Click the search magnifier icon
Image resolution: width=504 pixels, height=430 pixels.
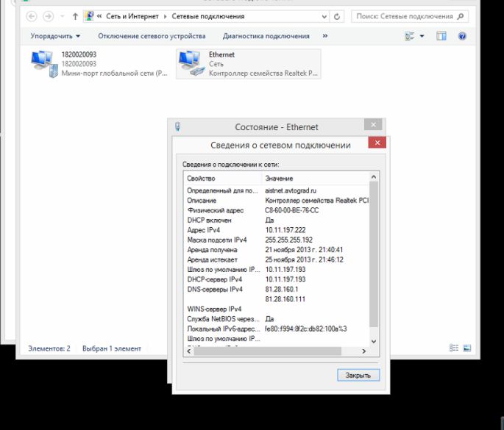[x=461, y=16]
